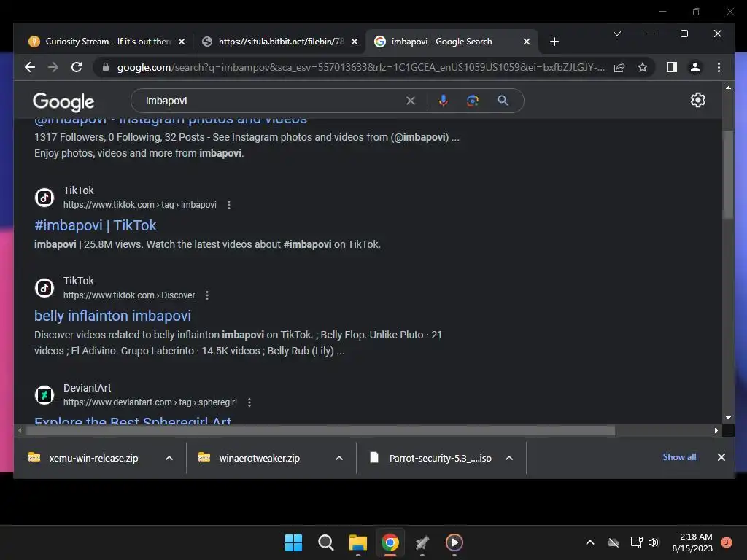Open the @imbapovi Instagram result link
747x560 pixels.
point(171,122)
